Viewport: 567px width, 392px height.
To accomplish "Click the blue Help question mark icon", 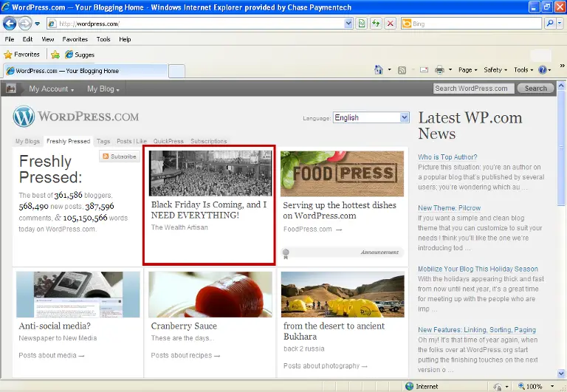I will tap(544, 70).
